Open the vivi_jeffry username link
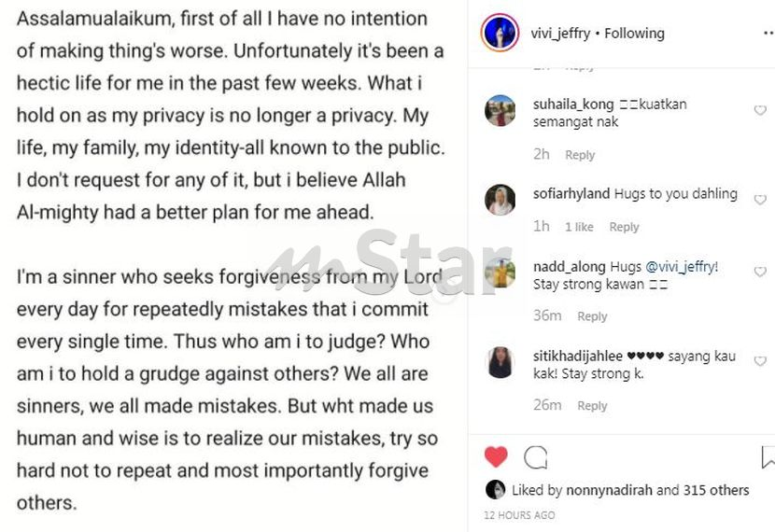The height and width of the screenshot is (532, 775). [x=560, y=34]
